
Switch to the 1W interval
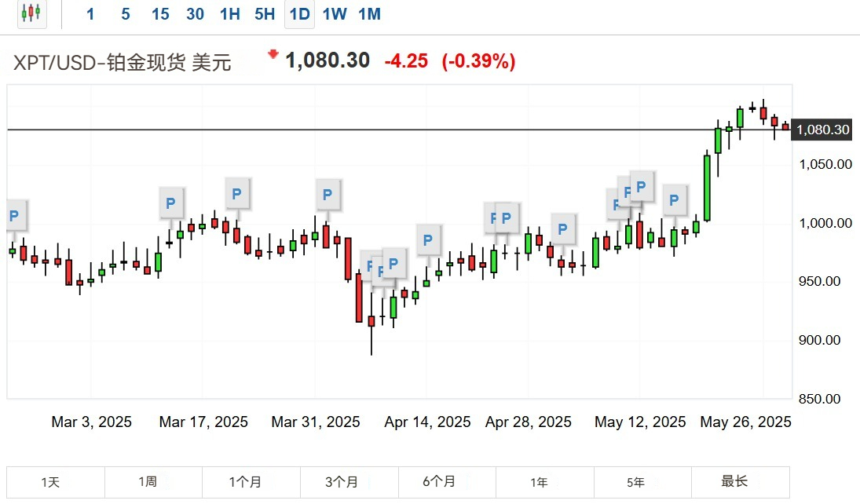335,14
